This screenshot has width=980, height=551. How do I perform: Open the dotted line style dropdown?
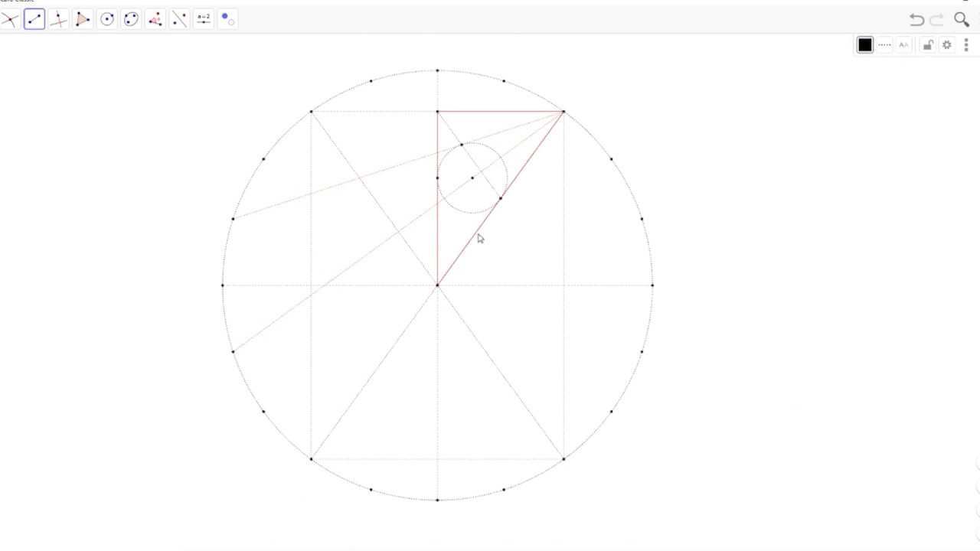pyautogui.click(x=884, y=45)
